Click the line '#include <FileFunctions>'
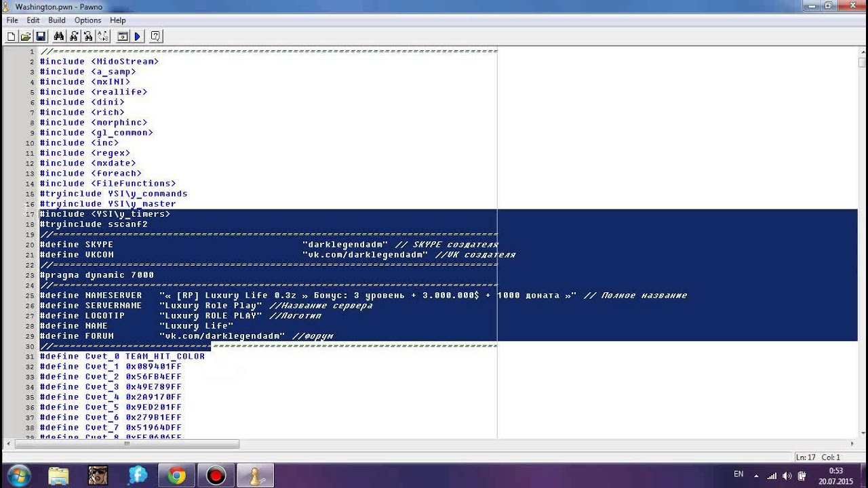Viewport: 868px width, 488px height. point(108,184)
